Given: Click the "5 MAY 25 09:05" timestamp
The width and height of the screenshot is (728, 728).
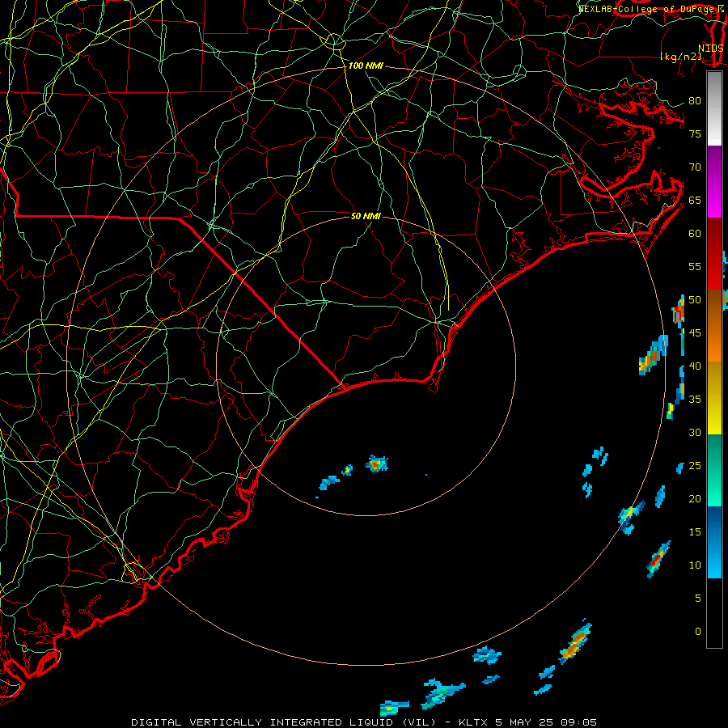Looking at the screenshot, I should pos(546,722).
